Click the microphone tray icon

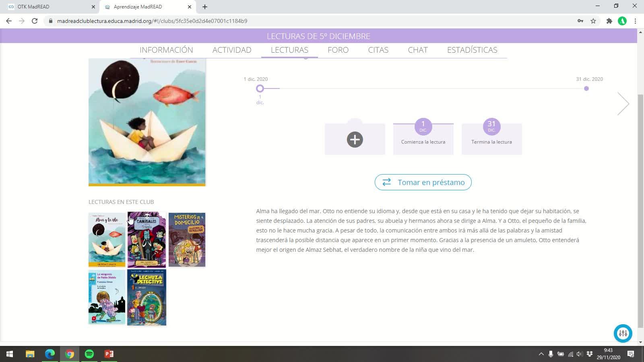551,354
